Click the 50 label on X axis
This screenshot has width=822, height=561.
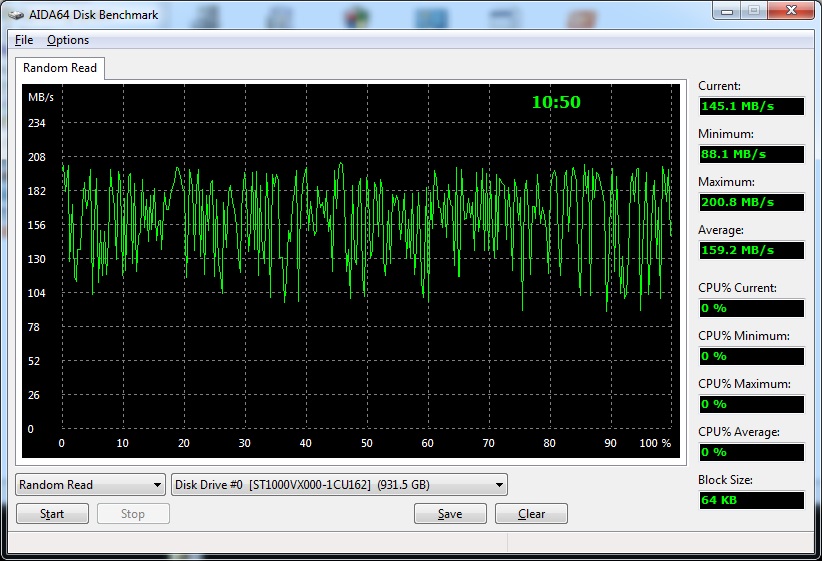(x=366, y=443)
